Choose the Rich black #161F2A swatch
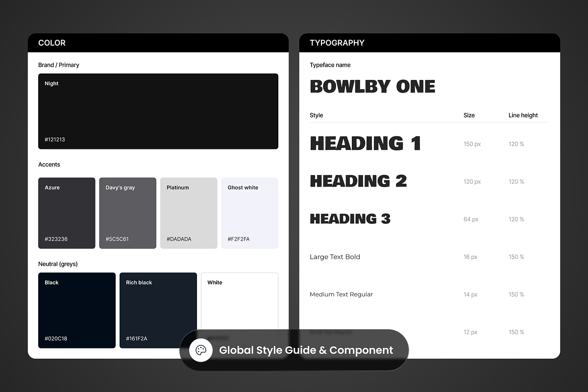Image resolution: width=588 pixels, height=392 pixels. click(158, 310)
